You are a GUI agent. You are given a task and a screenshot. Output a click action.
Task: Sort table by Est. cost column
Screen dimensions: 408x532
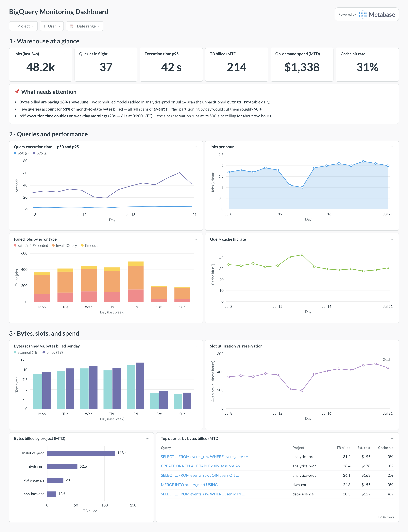[x=364, y=448]
